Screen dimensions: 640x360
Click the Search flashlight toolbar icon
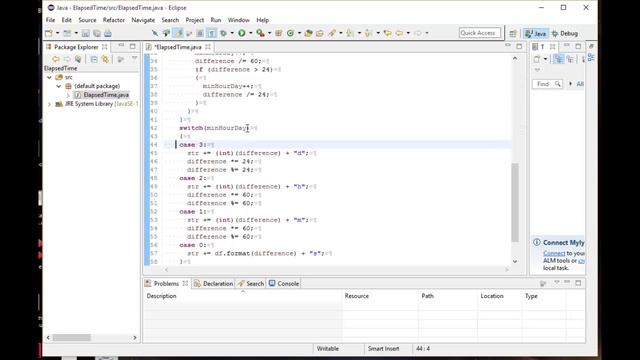tap(332, 33)
